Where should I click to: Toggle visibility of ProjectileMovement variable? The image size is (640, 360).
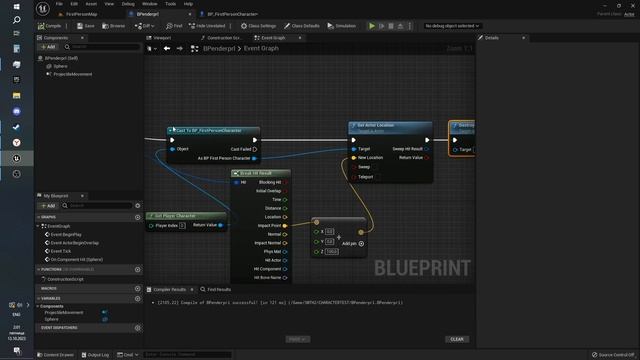[105, 313]
